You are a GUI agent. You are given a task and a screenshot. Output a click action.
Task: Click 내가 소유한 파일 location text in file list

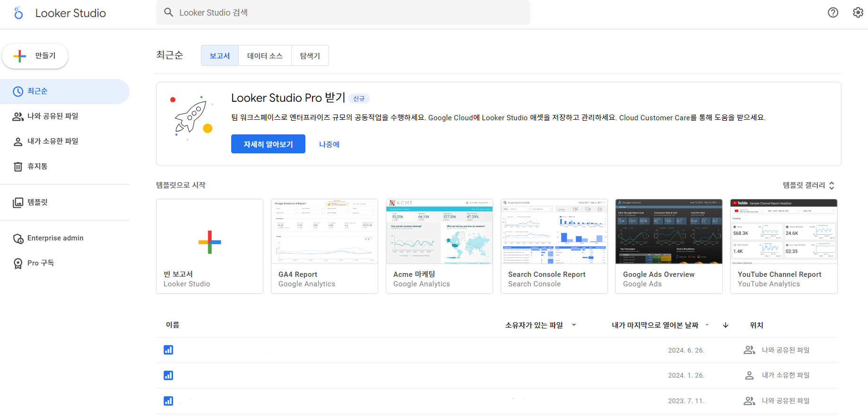coord(785,375)
